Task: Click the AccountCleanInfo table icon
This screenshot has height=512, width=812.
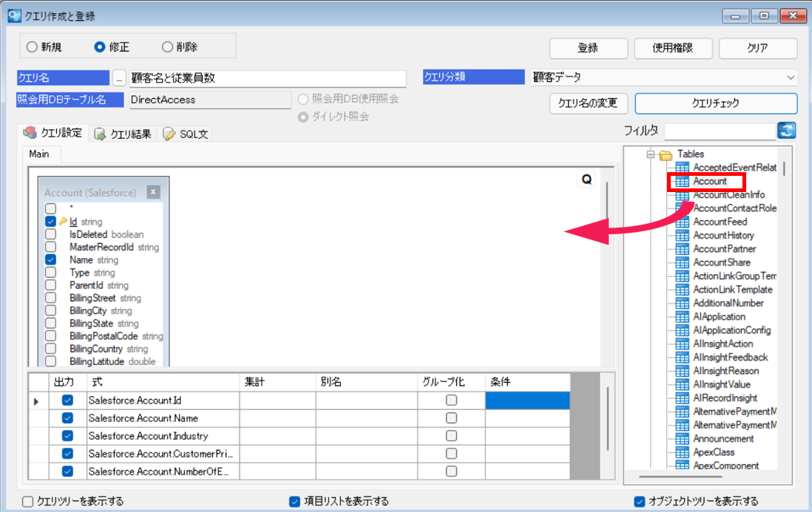Action: 683,195
